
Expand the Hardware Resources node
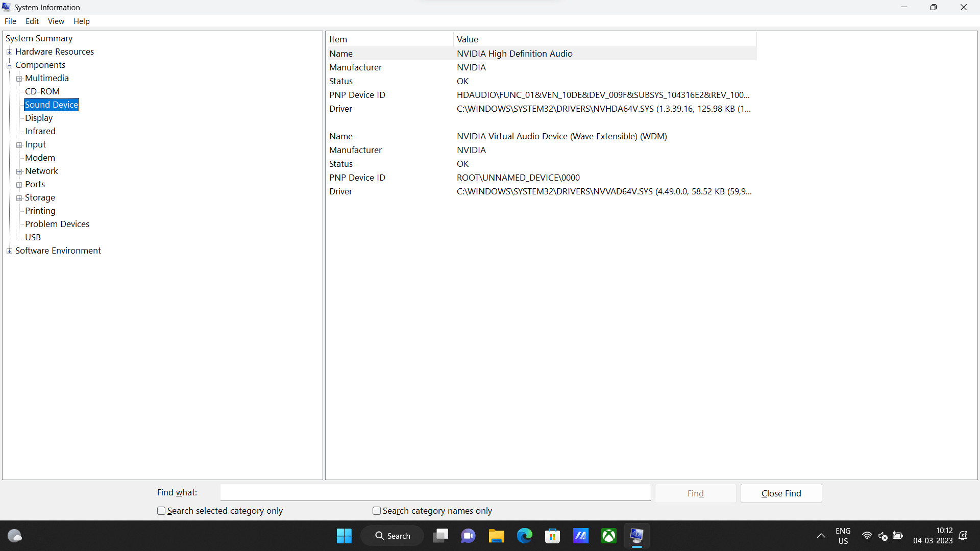[x=9, y=52]
